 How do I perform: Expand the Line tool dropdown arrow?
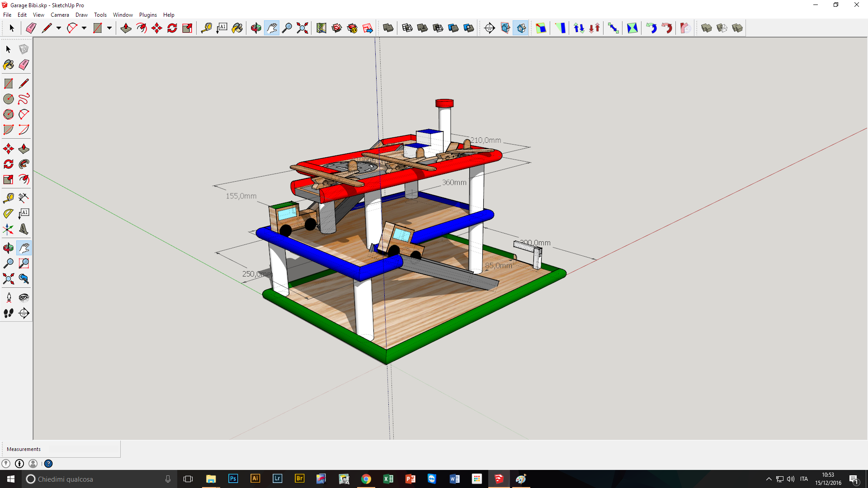point(59,28)
